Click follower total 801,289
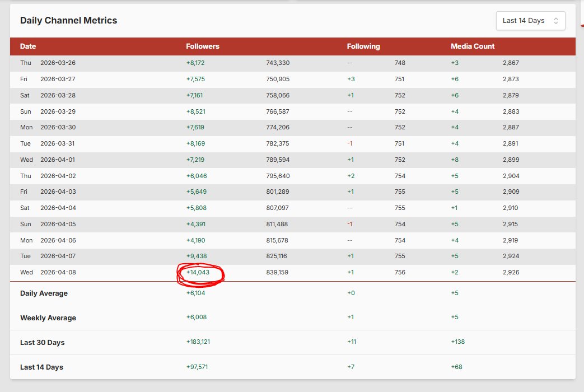Screen dimensions: 584x392 [x=278, y=192]
